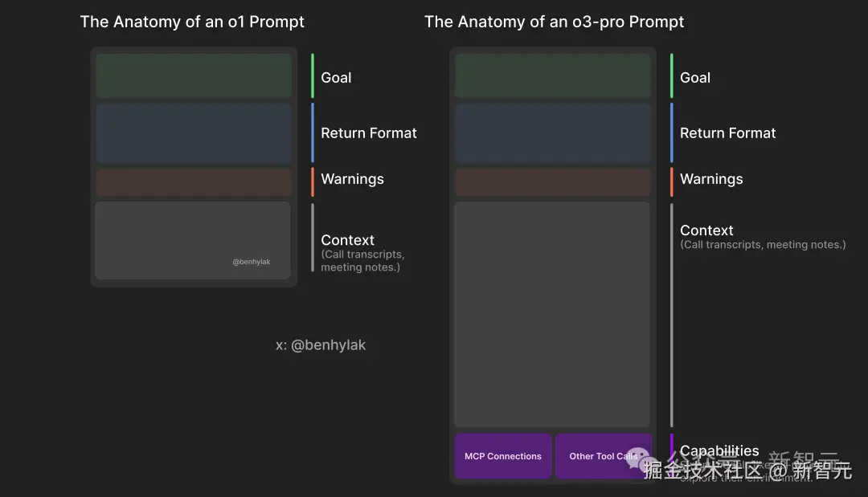Click the red Warnings block in o1 prompt
868x497 pixels.
194,182
